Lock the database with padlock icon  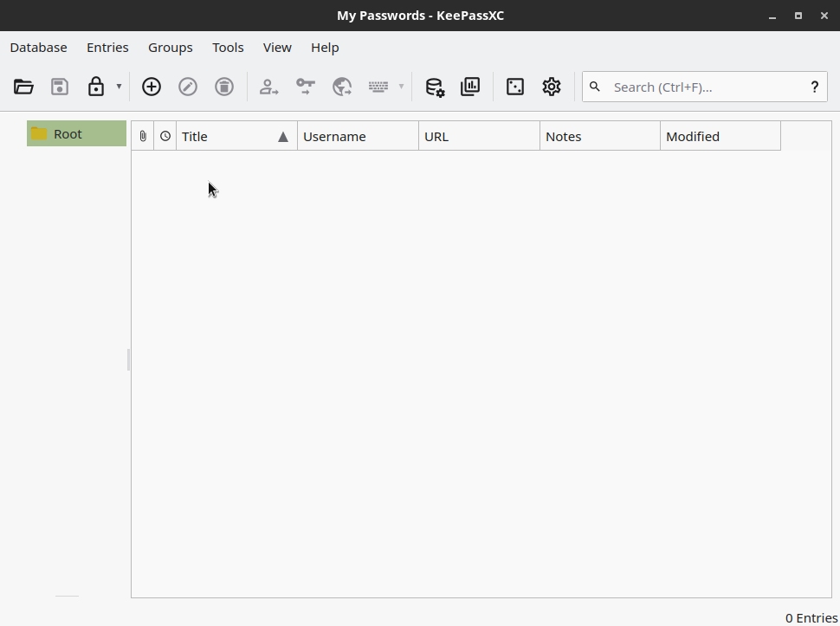click(96, 87)
